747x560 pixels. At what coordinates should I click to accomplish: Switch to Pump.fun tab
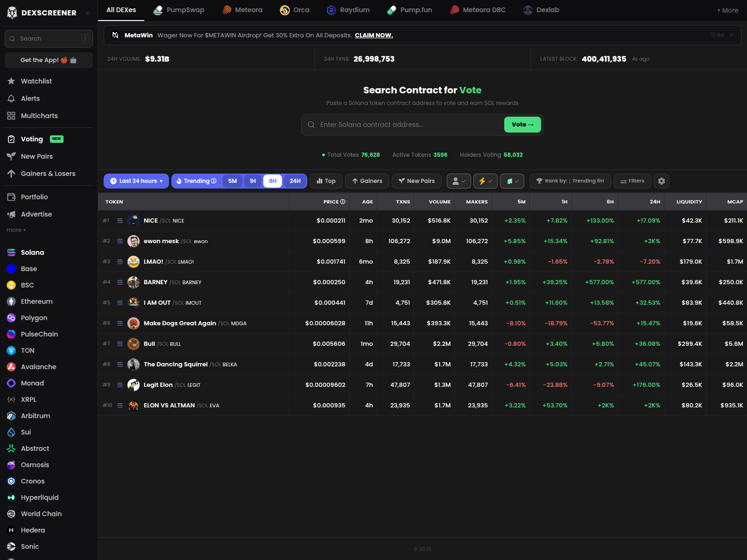(x=409, y=10)
